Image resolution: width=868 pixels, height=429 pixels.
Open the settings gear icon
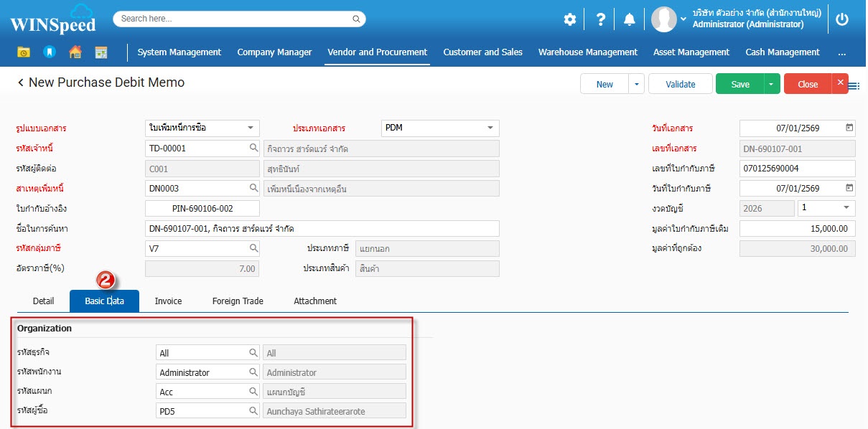point(569,19)
